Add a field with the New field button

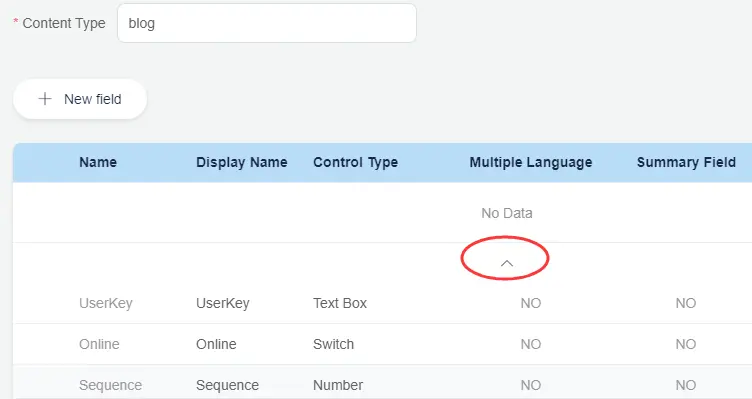80,99
